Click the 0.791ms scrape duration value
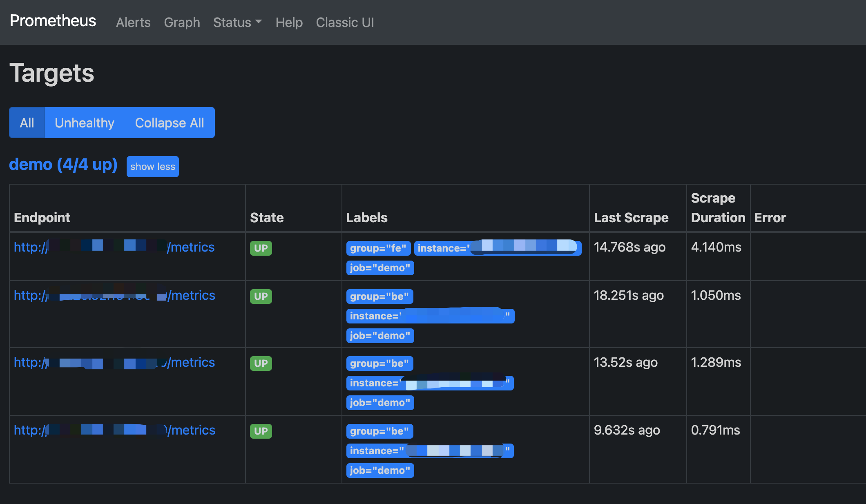Viewport: 866px width, 504px height. click(x=715, y=430)
